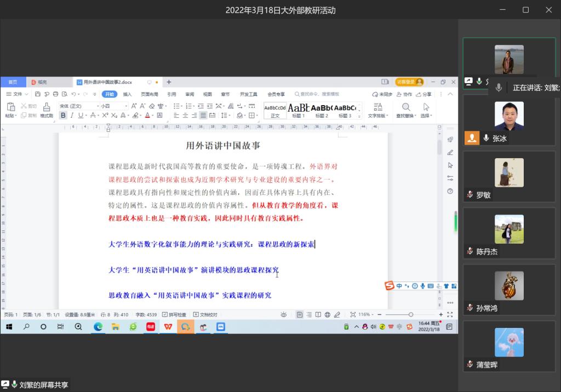
Task: Click the 访客登录 guest login button
Action: (x=409, y=82)
